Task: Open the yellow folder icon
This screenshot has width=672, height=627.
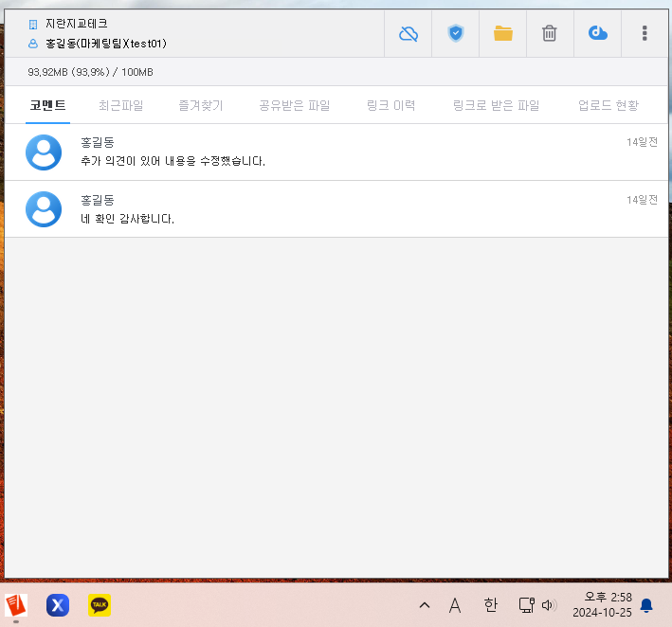Action: 502,33
